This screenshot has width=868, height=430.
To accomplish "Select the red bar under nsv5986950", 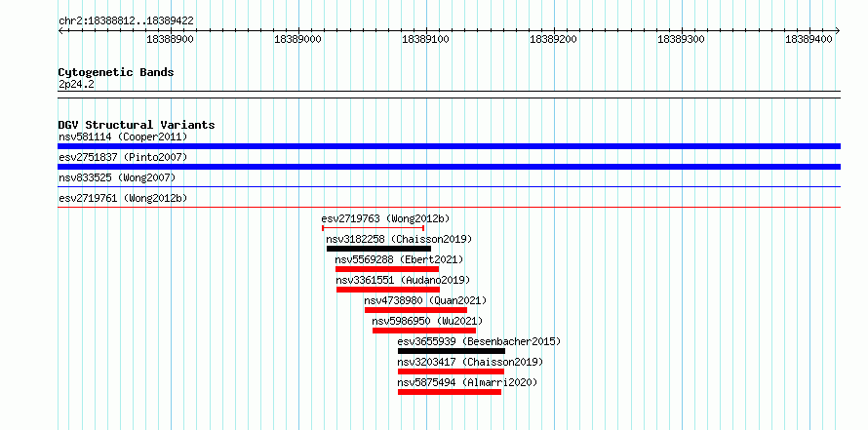I will pyautogui.click(x=424, y=331).
